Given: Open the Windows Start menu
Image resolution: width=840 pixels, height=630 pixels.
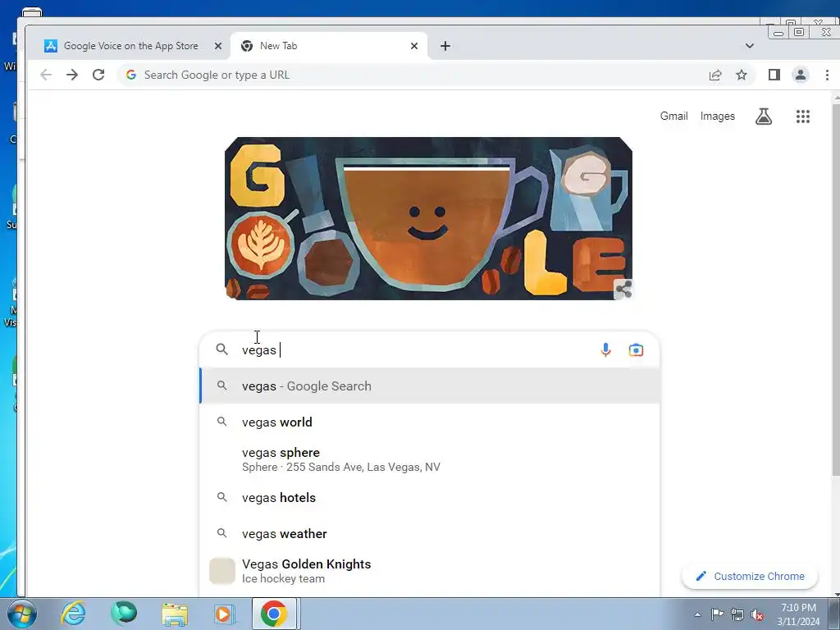Looking at the screenshot, I should 21,614.
